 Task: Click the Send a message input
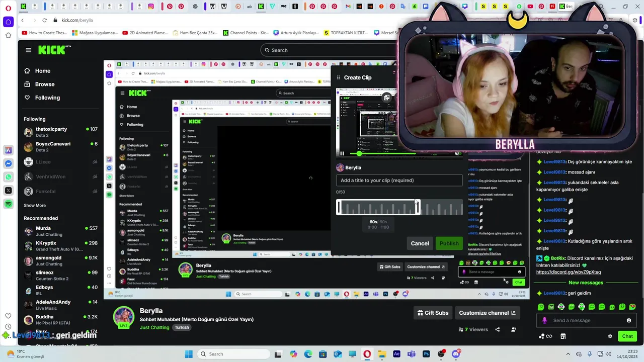587,320
